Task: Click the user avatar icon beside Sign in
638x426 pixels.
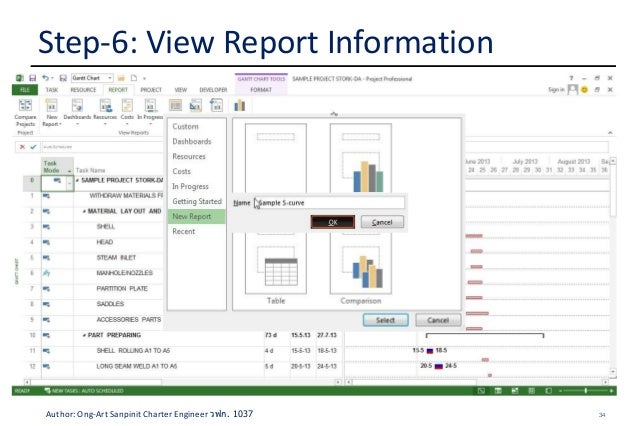Action: 572,89
